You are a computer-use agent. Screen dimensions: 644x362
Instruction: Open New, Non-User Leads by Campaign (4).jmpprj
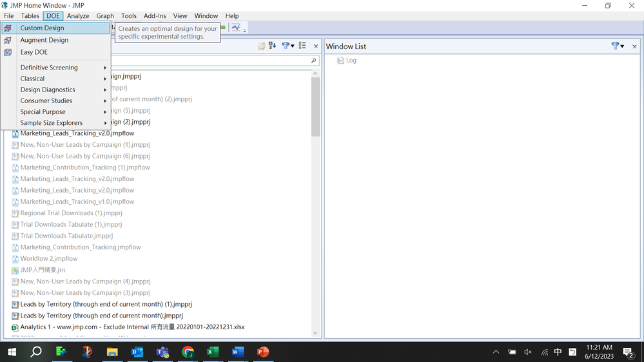[x=86, y=281]
